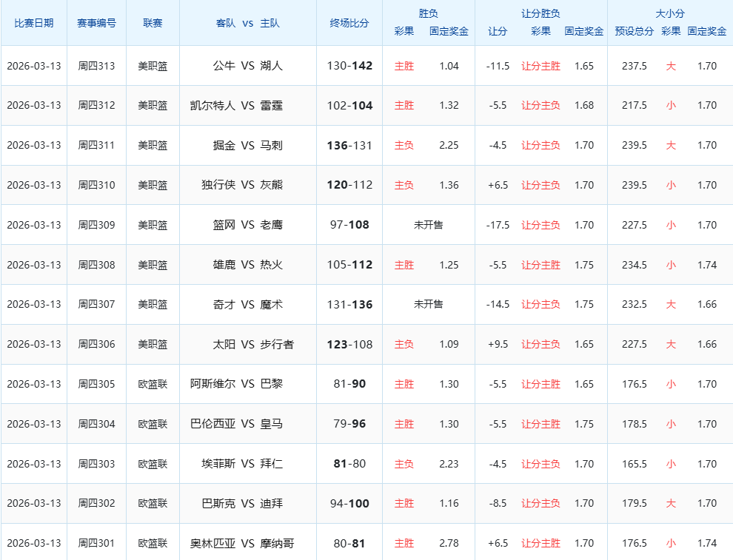Click the 让分胜负 header group
This screenshot has width=733, height=560.
tap(540, 13)
